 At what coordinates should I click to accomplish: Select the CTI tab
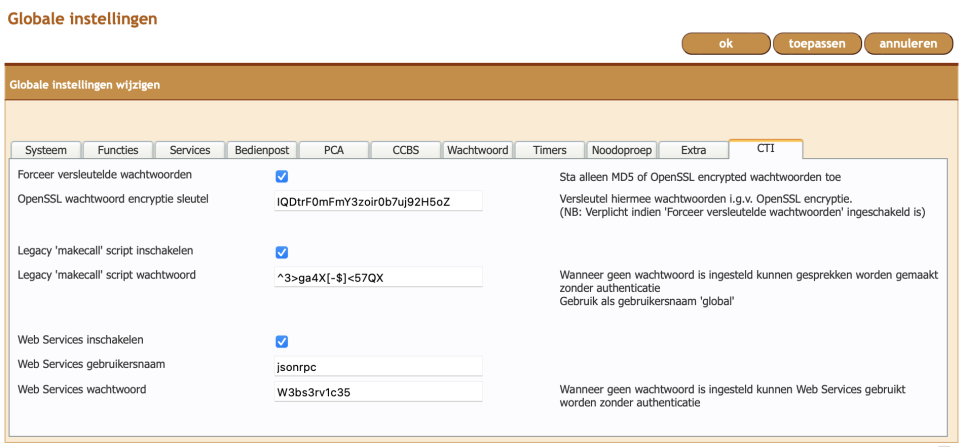[x=766, y=149]
